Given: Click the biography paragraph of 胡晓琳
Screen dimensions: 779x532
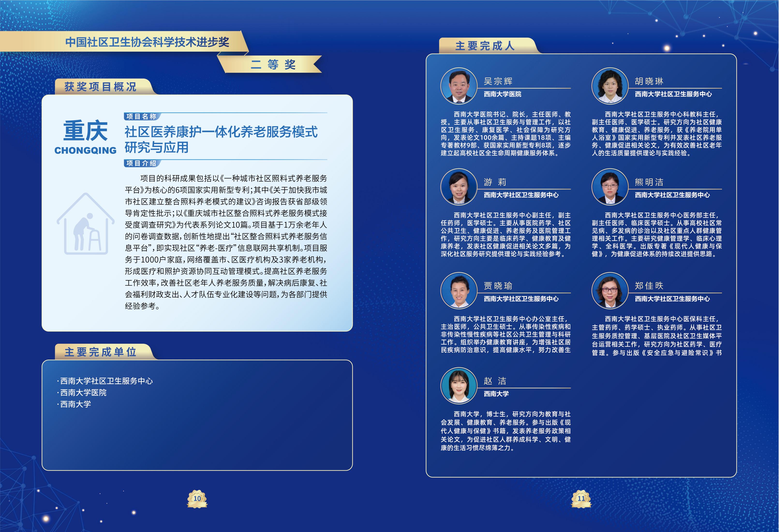Looking at the screenshot, I should point(657,134).
